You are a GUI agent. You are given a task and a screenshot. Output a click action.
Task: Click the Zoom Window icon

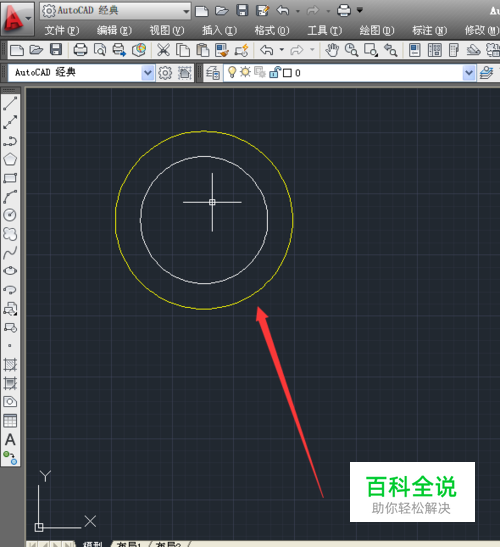[x=371, y=50]
